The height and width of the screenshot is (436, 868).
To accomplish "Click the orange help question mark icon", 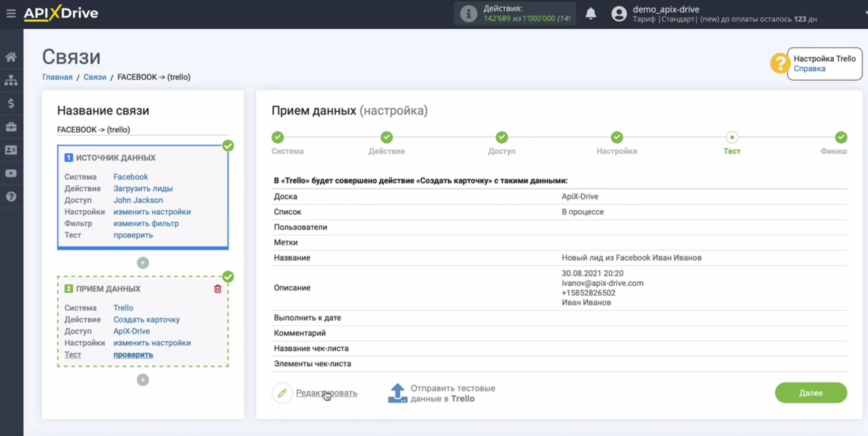I will tap(780, 64).
